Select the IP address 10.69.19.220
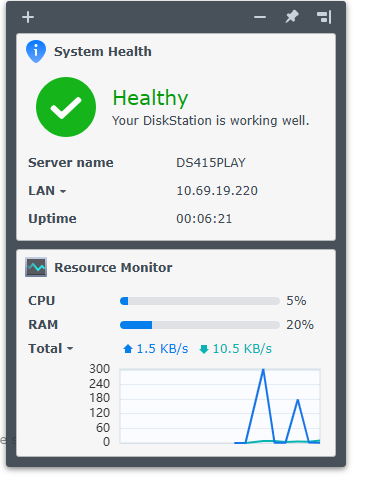The image size is (382, 502). pos(217,191)
